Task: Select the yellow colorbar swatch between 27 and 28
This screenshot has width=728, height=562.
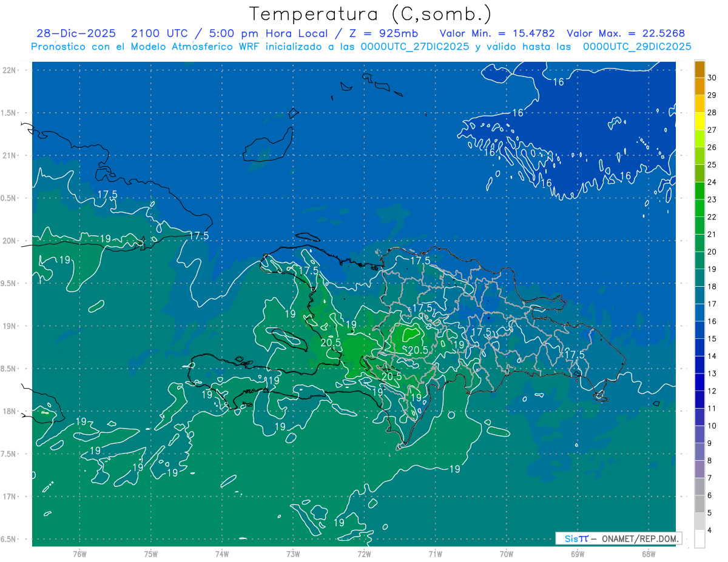Action: [x=699, y=121]
